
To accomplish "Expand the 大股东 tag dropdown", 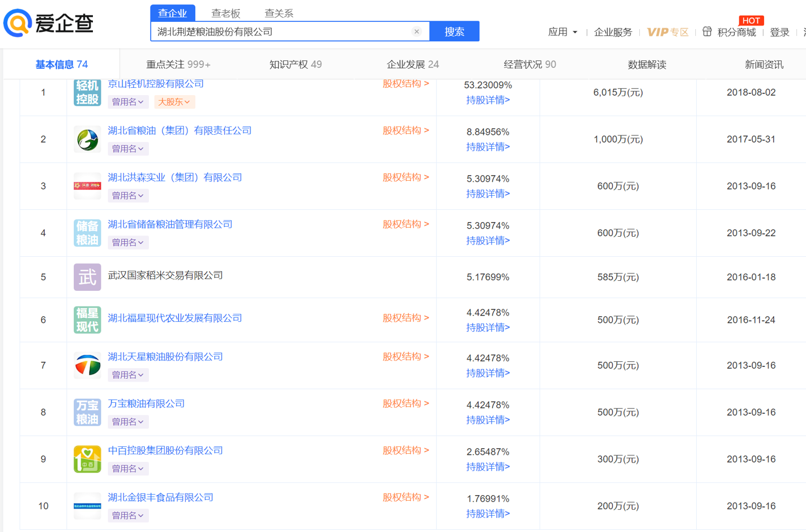I will [x=174, y=102].
